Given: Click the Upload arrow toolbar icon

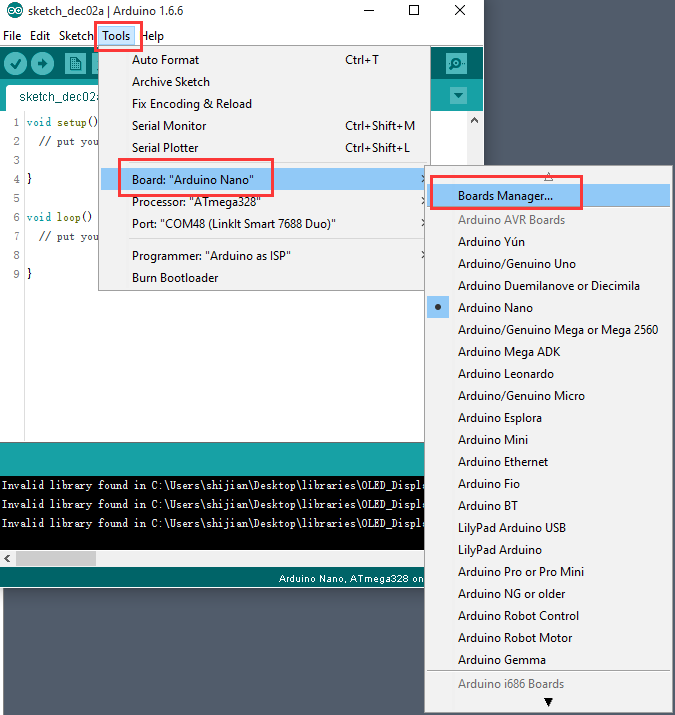Looking at the screenshot, I should [42, 64].
